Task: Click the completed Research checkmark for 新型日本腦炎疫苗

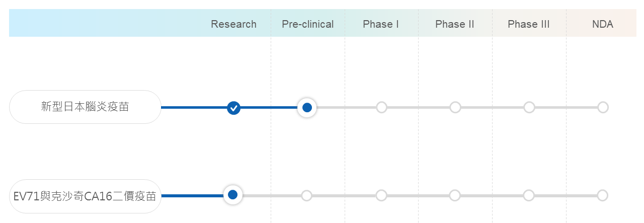Action: tap(233, 108)
